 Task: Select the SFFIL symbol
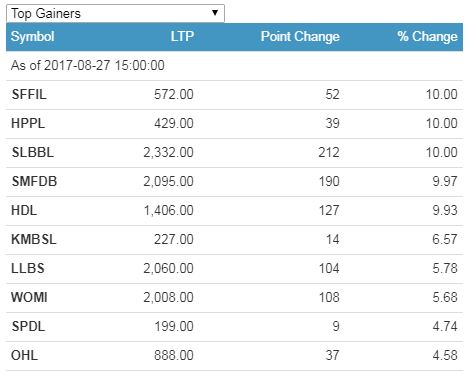coord(29,94)
